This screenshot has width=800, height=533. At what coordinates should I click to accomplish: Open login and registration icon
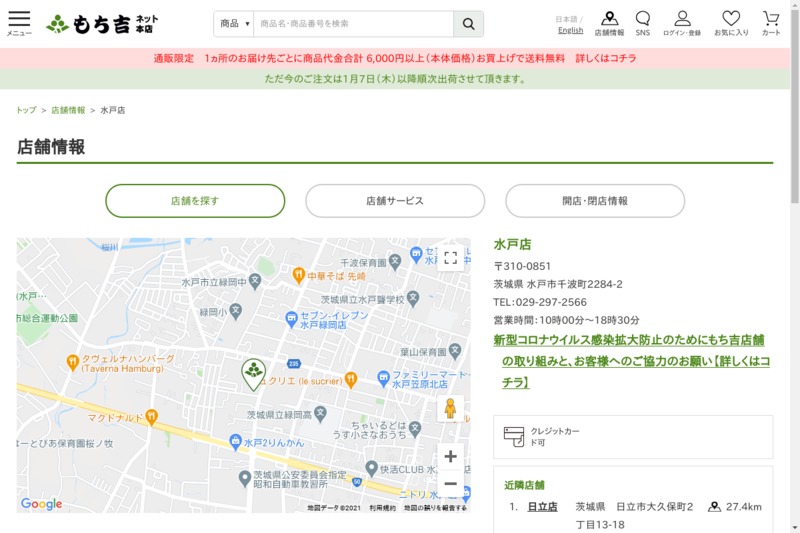[x=682, y=23]
